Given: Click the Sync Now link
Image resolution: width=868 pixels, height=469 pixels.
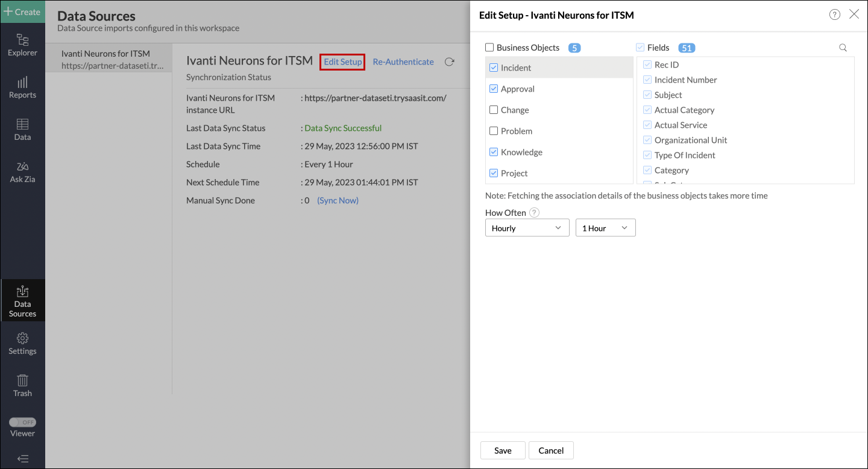Looking at the screenshot, I should tap(337, 200).
